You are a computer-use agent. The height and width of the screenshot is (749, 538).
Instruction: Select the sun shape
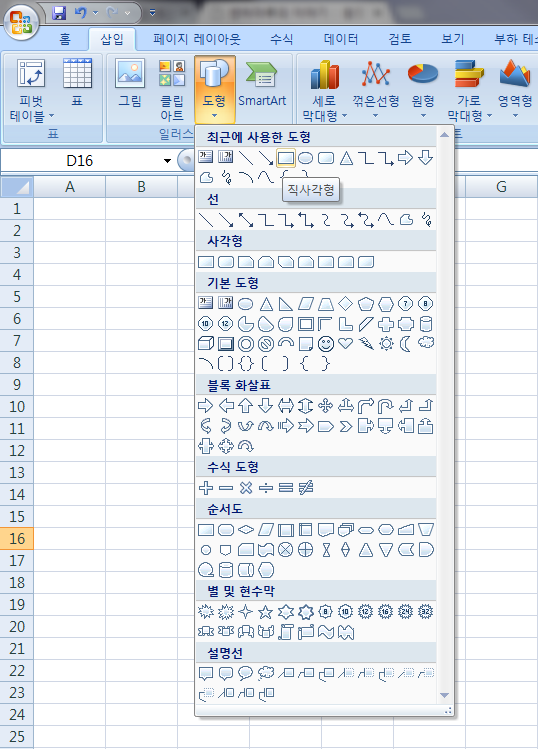[386, 344]
